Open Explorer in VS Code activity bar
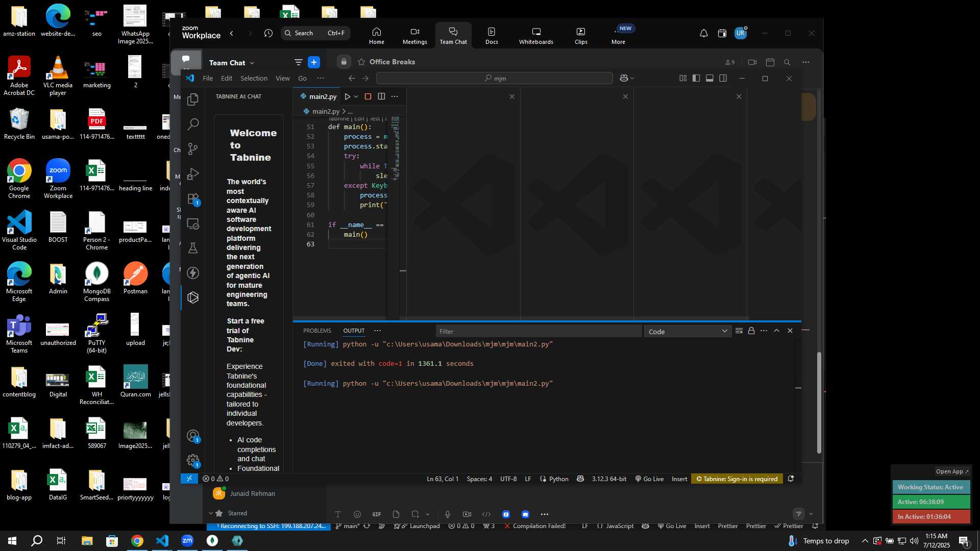The width and height of the screenshot is (980, 551). (x=193, y=99)
